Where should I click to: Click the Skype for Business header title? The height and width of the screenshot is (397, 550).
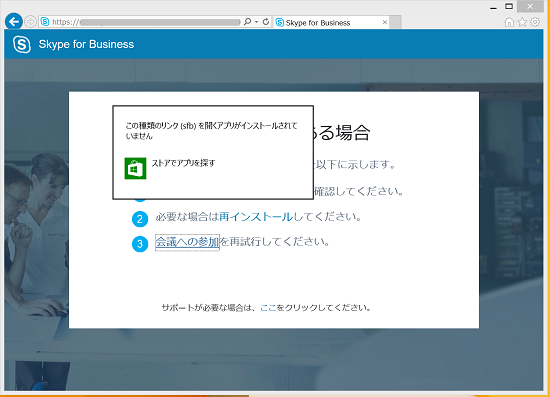point(86,44)
